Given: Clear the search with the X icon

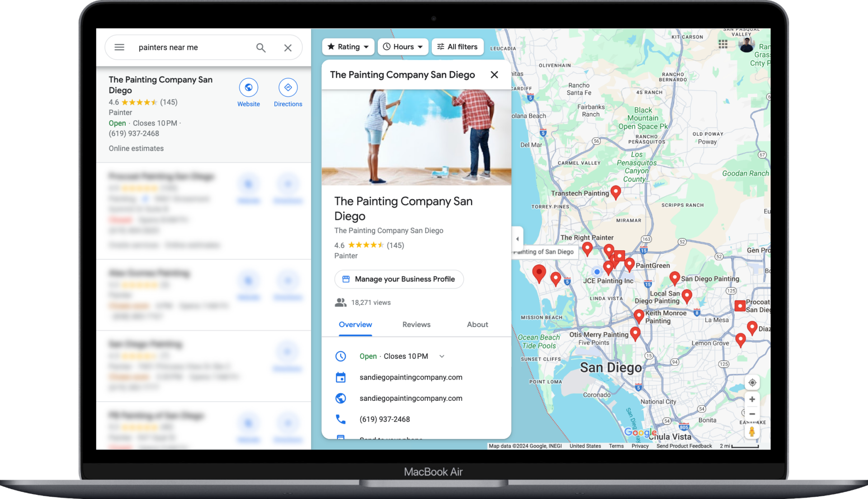Looking at the screenshot, I should [288, 48].
